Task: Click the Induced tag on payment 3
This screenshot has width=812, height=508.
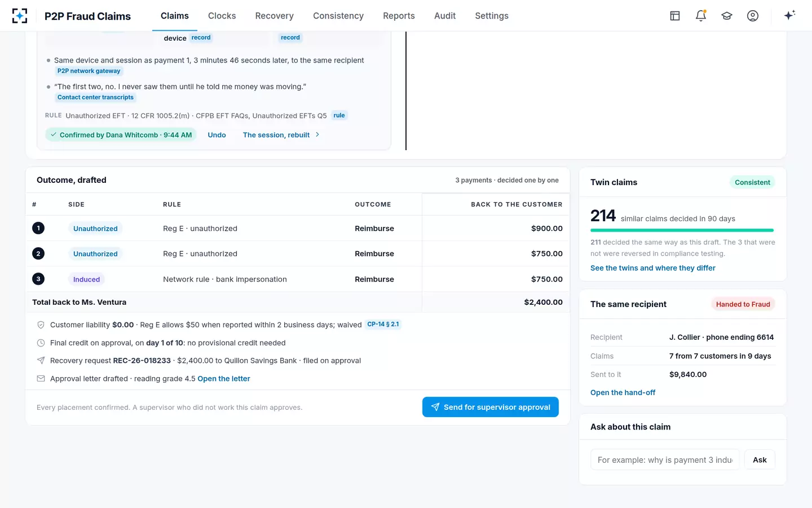Action: 86,279
